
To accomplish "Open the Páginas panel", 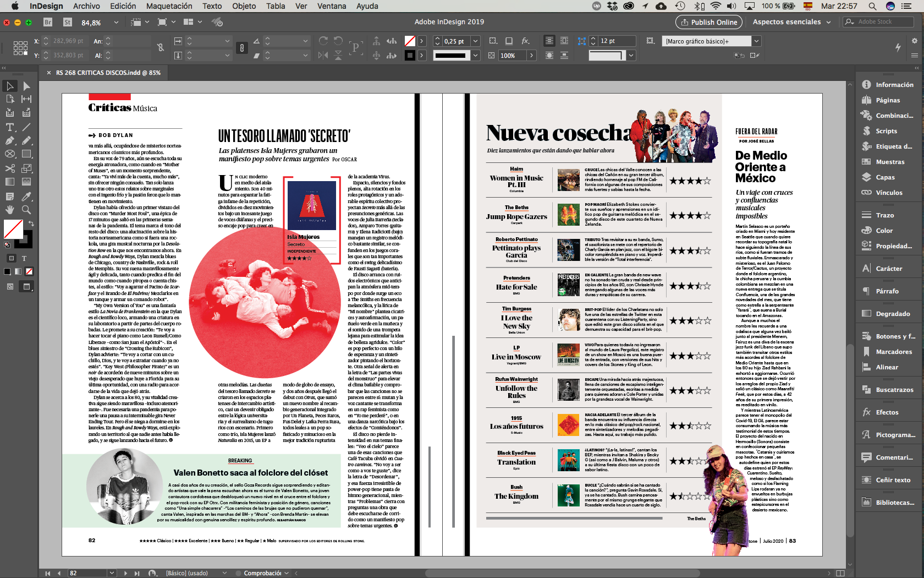I will point(887,100).
